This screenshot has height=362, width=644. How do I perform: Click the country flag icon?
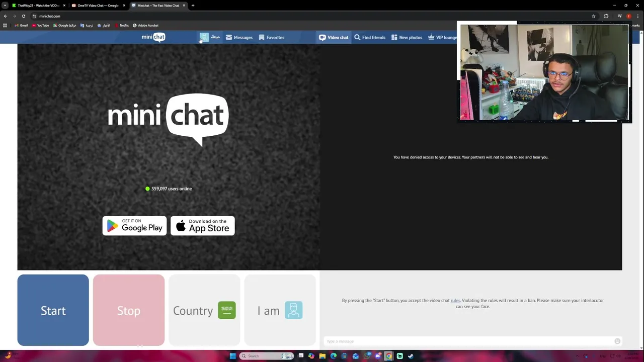point(226,310)
